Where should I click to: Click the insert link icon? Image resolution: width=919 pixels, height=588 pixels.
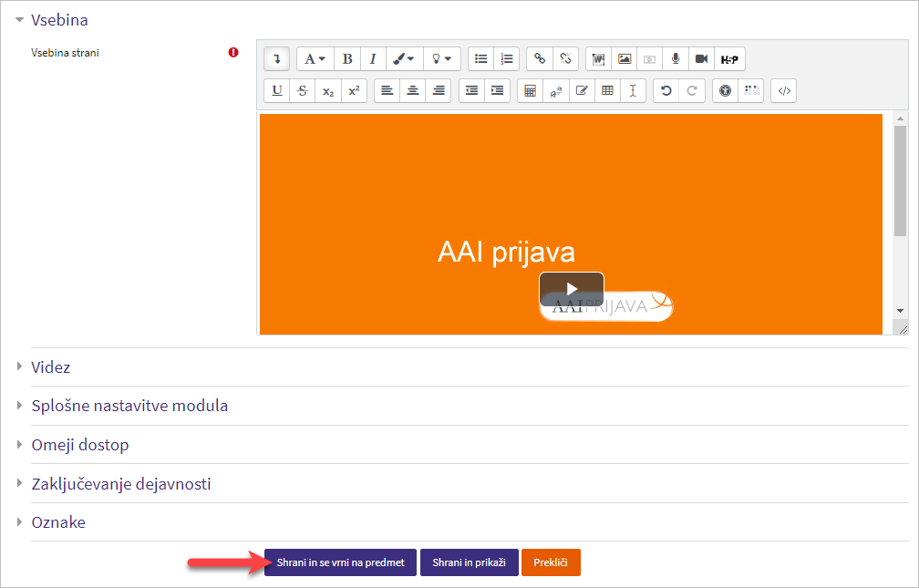540,58
